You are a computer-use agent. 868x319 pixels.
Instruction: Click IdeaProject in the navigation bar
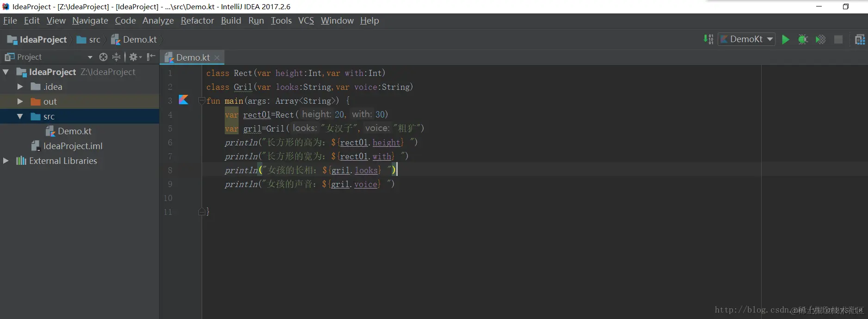point(37,39)
